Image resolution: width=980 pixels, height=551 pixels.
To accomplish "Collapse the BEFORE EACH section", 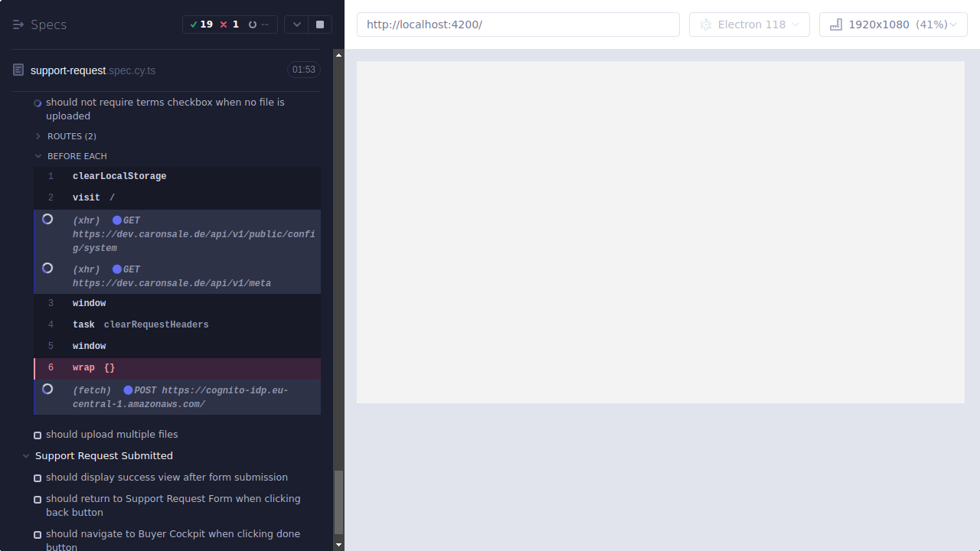I will pyautogui.click(x=38, y=155).
